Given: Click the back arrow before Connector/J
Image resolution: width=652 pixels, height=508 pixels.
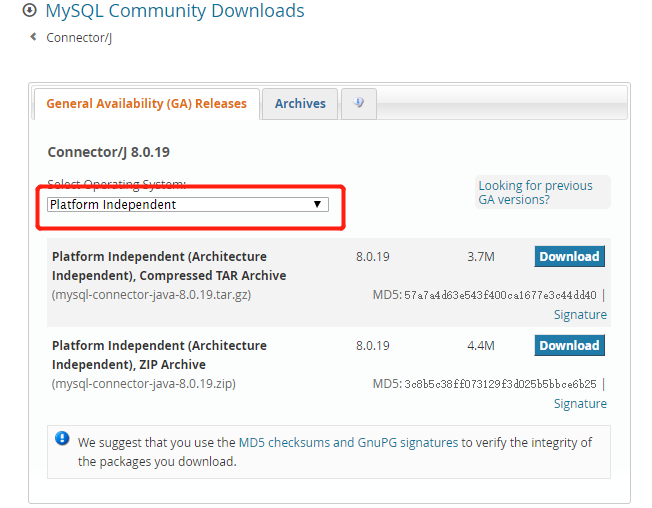Looking at the screenshot, I should coord(33,37).
